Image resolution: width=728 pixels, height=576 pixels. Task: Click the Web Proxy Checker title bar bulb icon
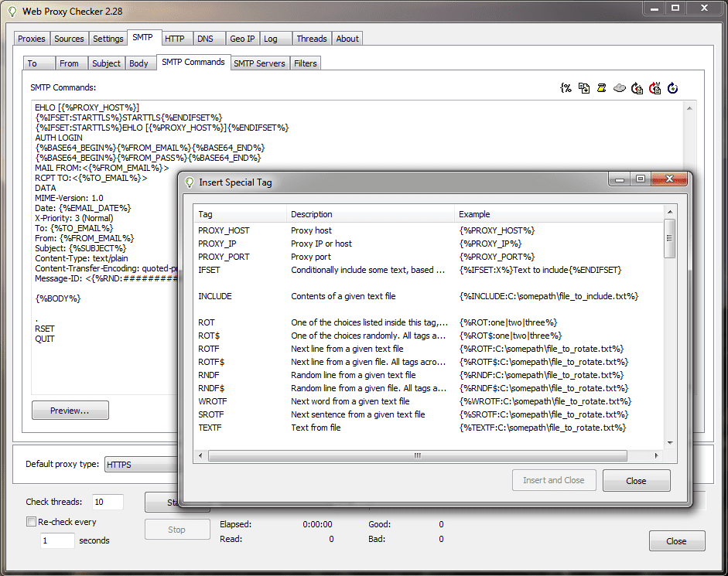coord(13,11)
